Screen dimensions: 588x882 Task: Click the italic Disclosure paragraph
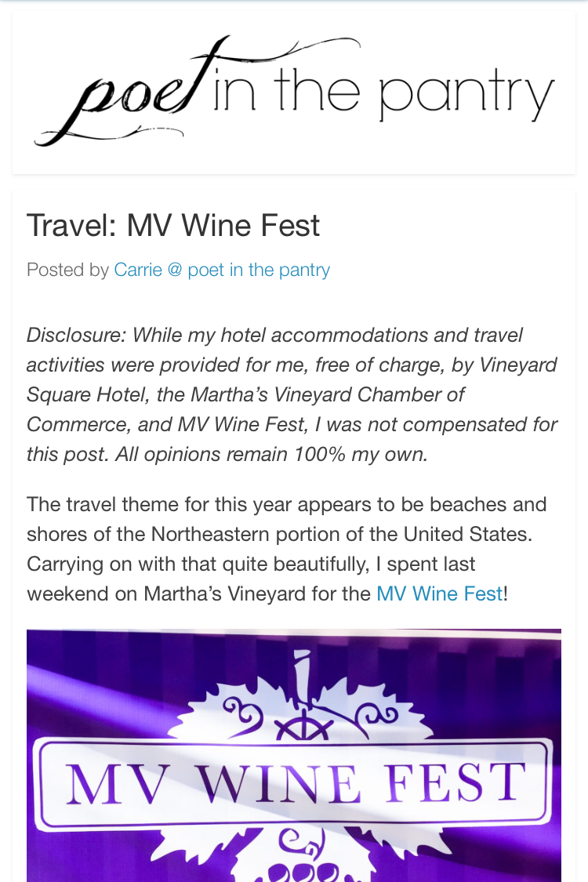pos(292,395)
